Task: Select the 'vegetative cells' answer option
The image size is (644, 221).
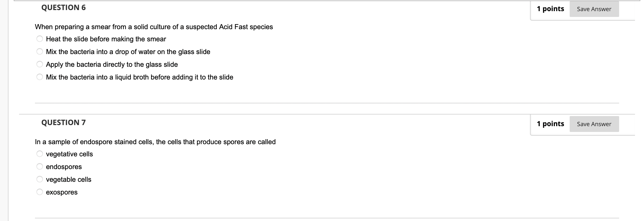Action: tap(69, 154)
